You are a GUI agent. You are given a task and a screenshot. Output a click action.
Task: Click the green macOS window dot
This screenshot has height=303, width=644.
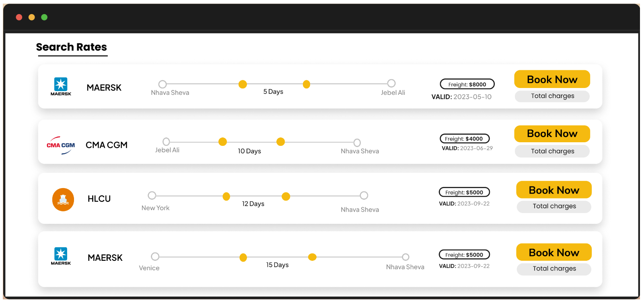tap(44, 17)
